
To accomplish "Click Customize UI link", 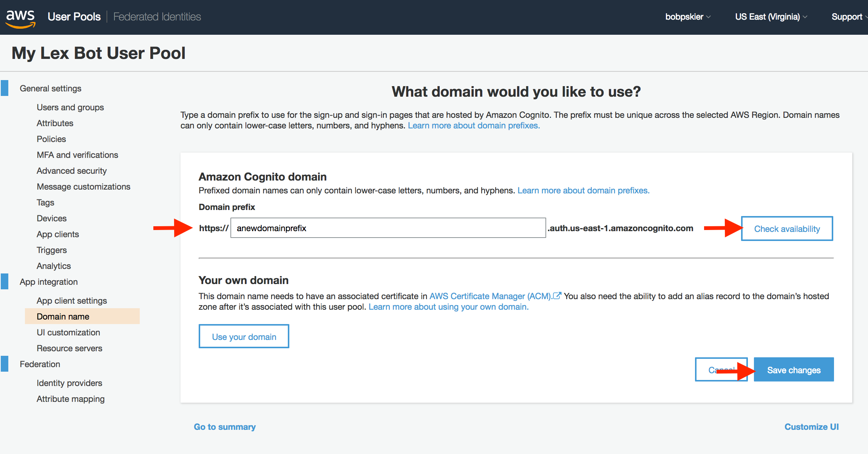I will 811,427.
